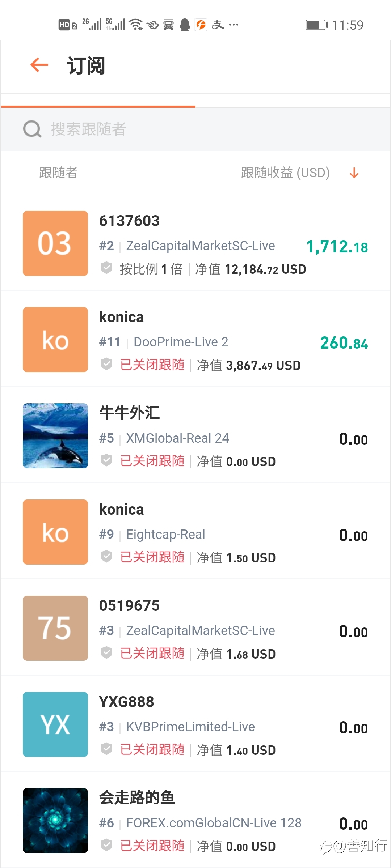
Task: Select the active orange-underlined tab
Action: click(98, 101)
